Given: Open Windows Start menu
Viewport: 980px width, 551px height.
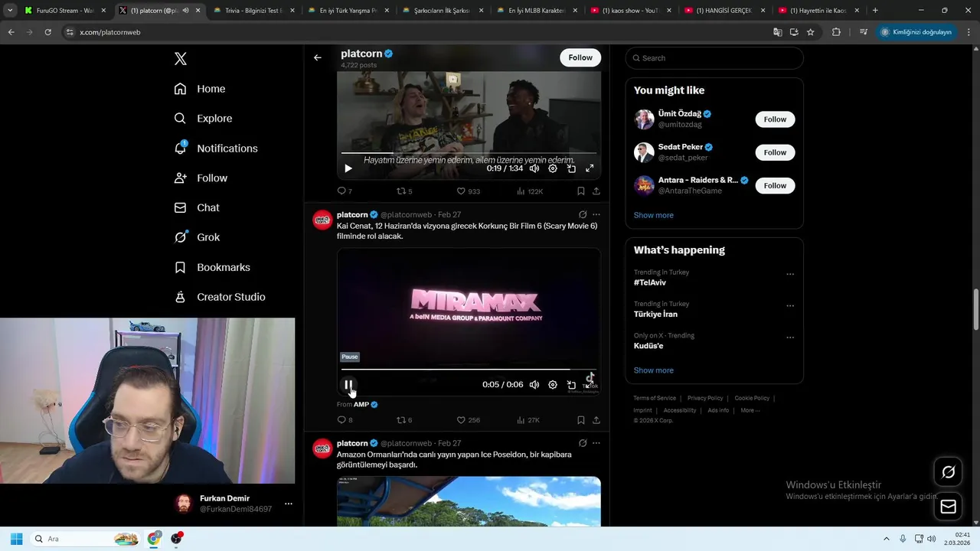Looking at the screenshot, I should click(x=16, y=539).
